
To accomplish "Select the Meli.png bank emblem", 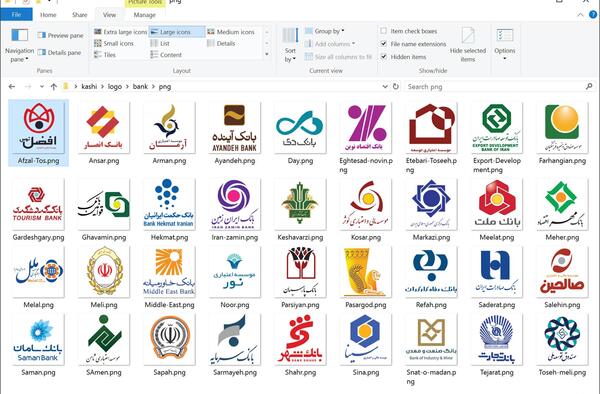I will 104,272.
